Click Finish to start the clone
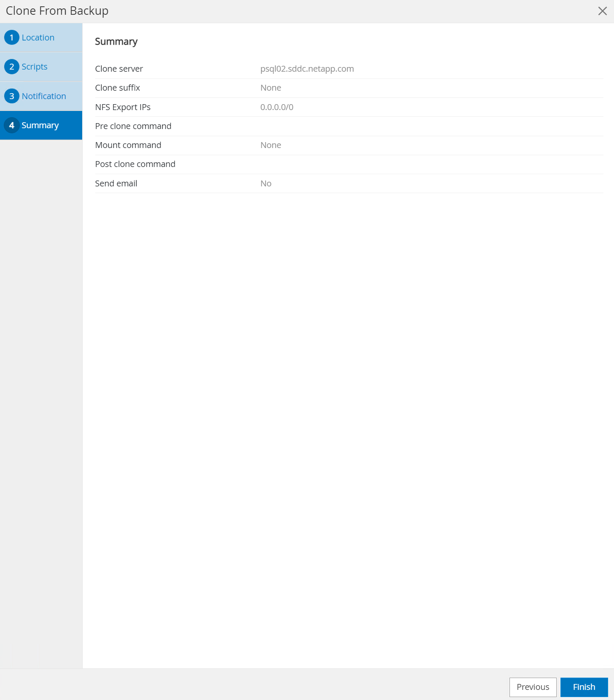 tap(584, 687)
